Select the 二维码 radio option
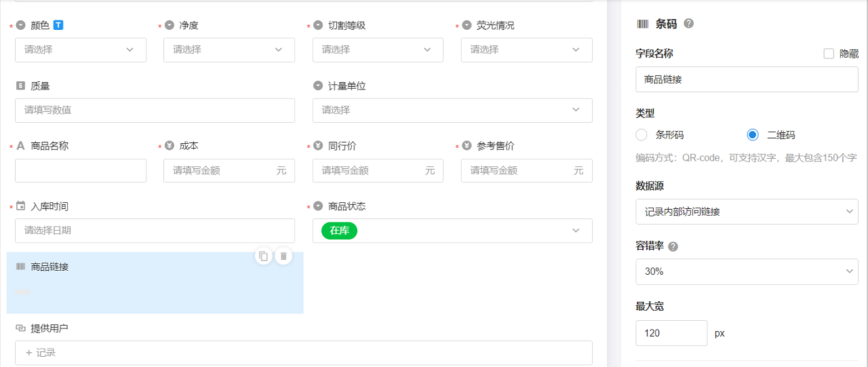This screenshot has width=868, height=367. (753, 135)
